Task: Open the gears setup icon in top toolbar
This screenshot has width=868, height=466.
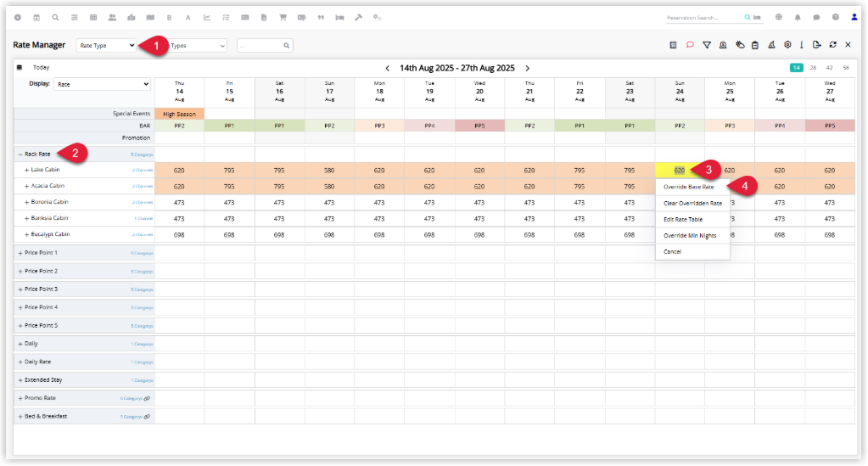Action: click(x=378, y=18)
